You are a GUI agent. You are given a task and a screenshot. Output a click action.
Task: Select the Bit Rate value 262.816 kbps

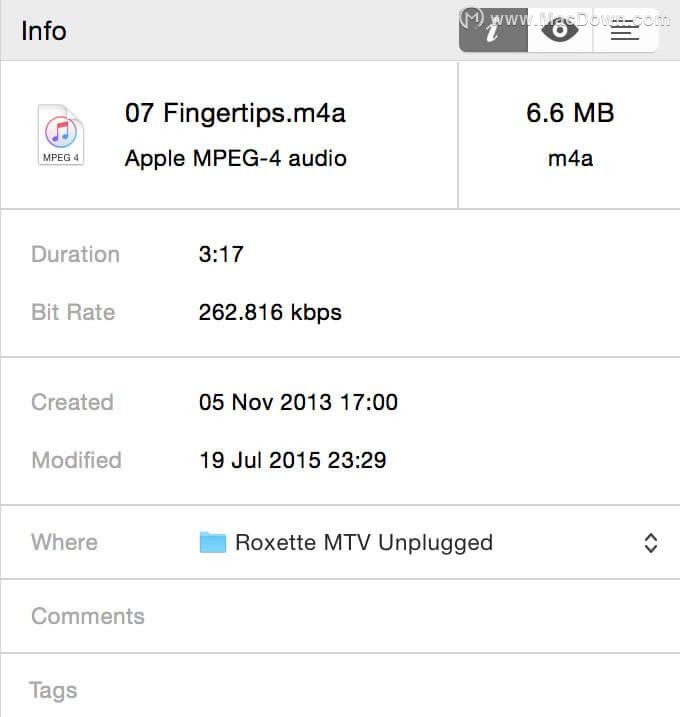(x=270, y=312)
